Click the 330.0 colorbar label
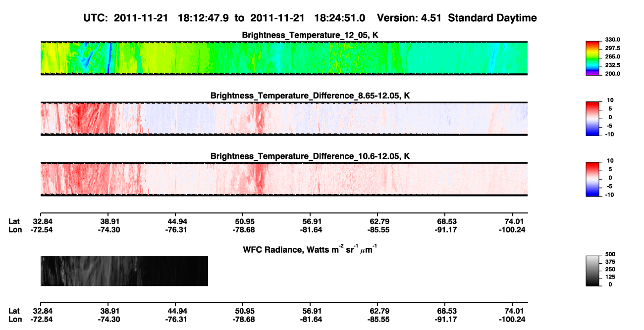Image resolution: width=644 pixels, height=330 pixels. tap(613, 40)
